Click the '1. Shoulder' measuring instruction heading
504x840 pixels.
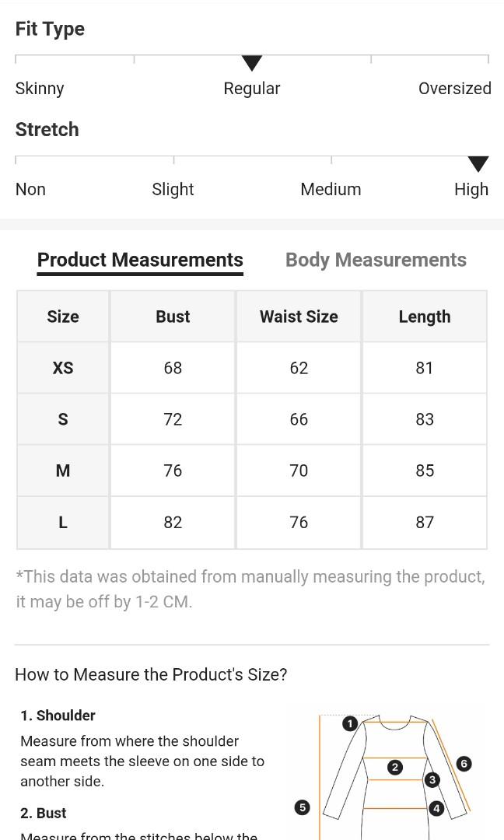coord(58,716)
